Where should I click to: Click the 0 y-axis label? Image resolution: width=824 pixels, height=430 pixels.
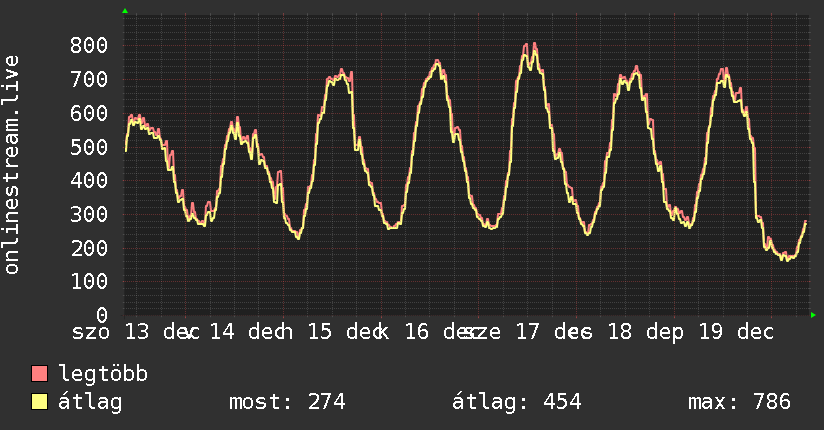pyautogui.click(x=102, y=315)
